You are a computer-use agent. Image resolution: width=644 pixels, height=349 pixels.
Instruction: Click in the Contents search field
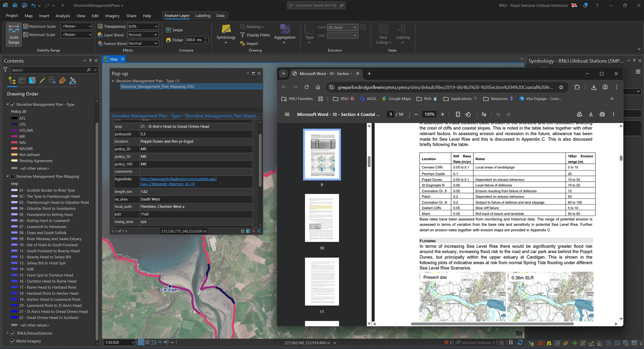point(48,70)
